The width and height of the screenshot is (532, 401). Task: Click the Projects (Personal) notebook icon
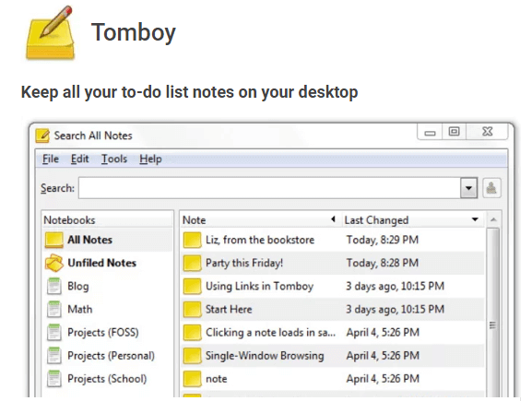point(54,356)
